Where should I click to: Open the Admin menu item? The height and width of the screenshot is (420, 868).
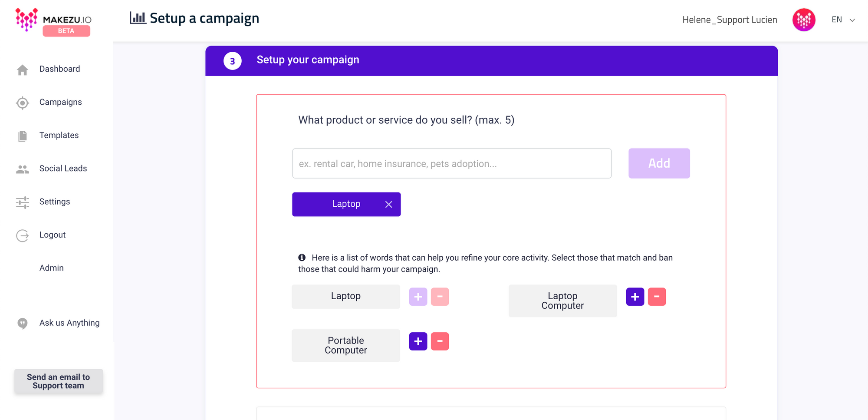(x=52, y=268)
